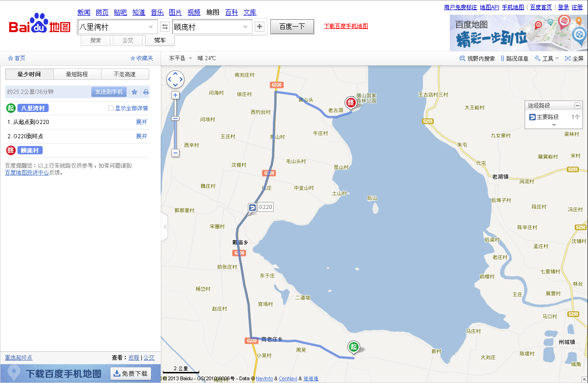Go to 首页 home in sidebar
The height and width of the screenshot is (383, 588).
pyautogui.click(x=17, y=58)
